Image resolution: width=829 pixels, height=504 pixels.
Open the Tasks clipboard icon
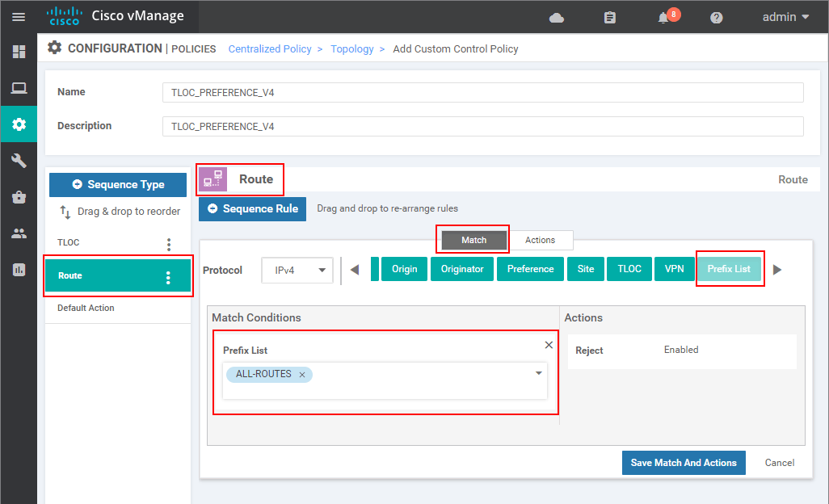pos(609,16)
